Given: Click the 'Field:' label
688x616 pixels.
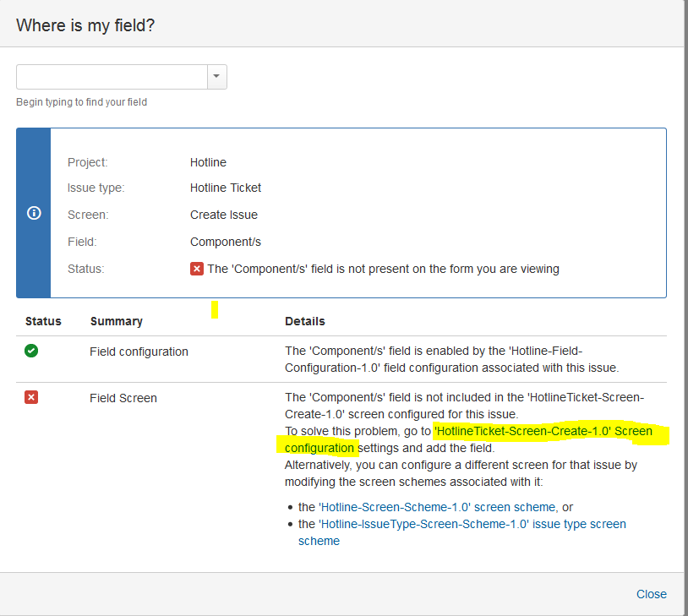Looking at the screenshot, I should pyautogui.click(x=82, y=242).
